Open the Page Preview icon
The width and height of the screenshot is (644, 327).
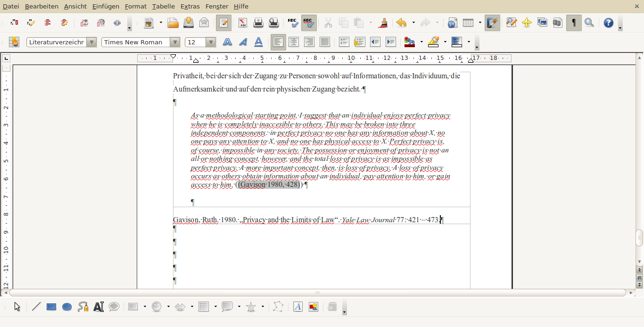(273, 23)
